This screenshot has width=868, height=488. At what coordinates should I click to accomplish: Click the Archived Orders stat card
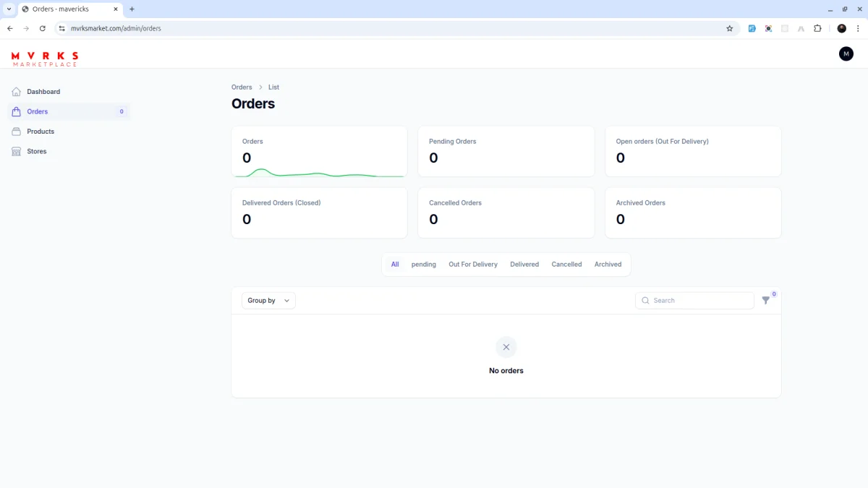(x=693, y=213)
